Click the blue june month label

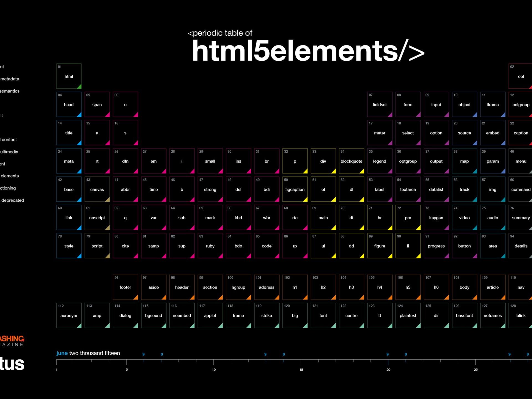(62, 353)
